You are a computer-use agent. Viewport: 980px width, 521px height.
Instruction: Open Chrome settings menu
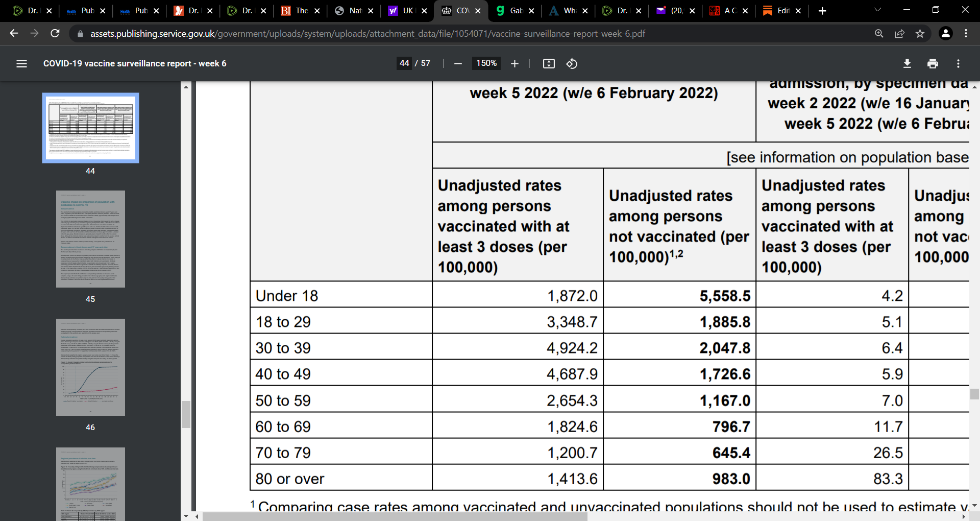point(966,33)
